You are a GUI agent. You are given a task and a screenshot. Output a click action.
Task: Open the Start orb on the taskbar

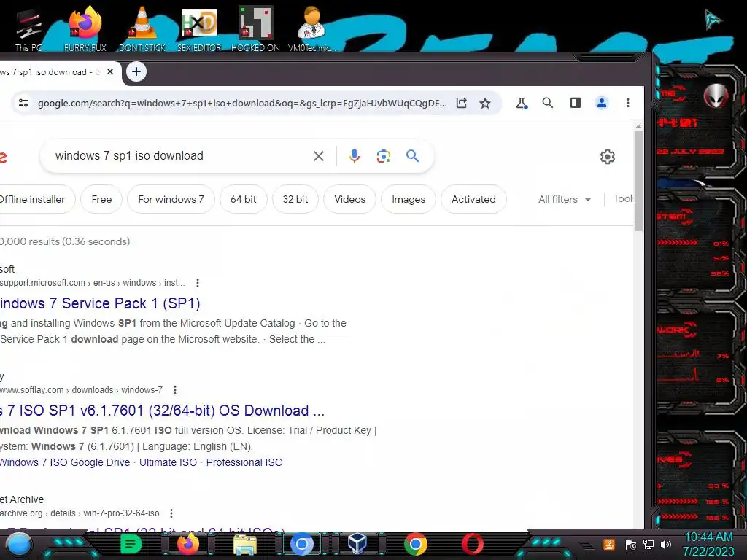[x=18, y=545]
